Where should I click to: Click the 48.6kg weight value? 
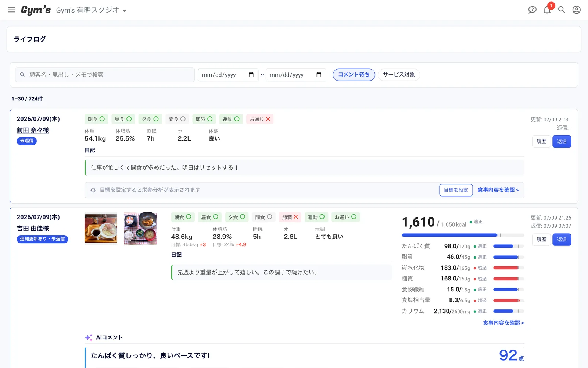(x=182, y=237)
